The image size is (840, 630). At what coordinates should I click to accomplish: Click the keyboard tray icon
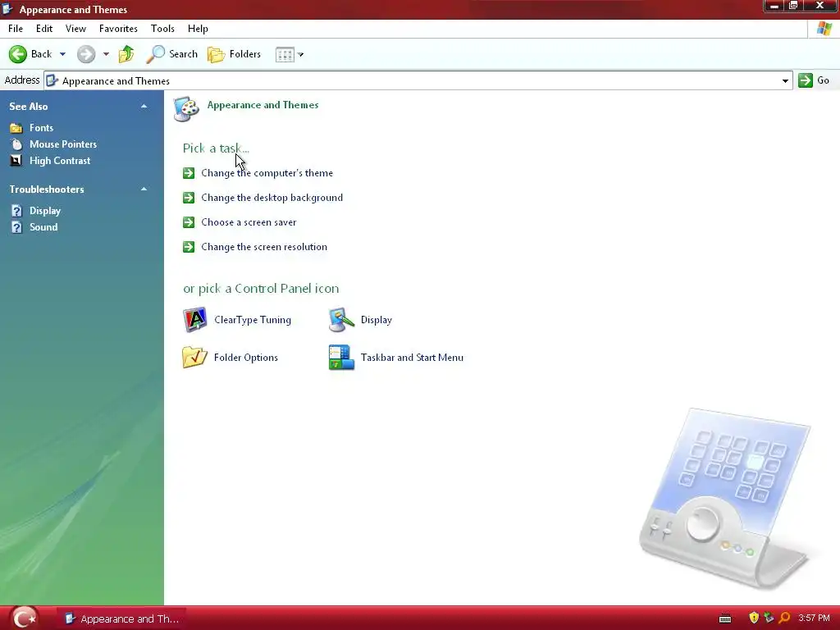pos(725,619)
